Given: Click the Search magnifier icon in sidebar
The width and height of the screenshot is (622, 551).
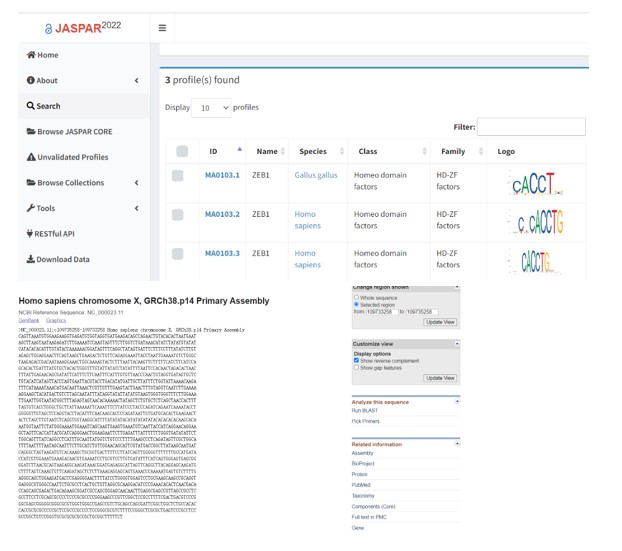Looking at the screenshot, I should coord(31,106).
